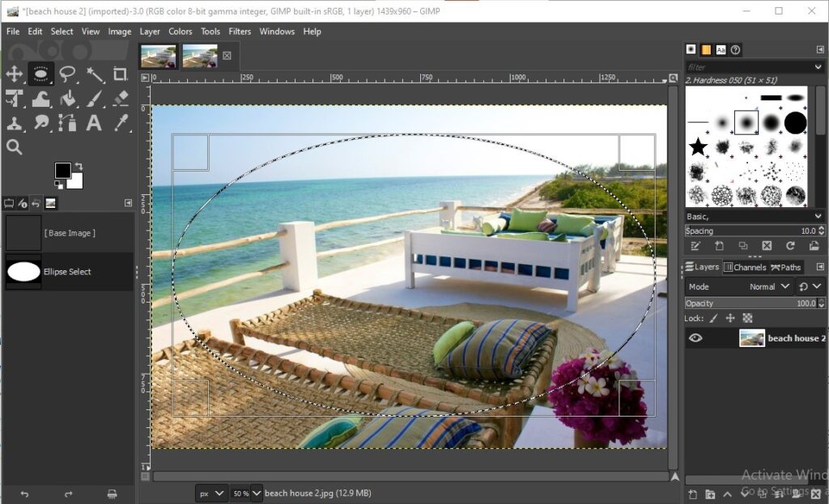Select the Zoom magnifier tool

tap(15, 147)
